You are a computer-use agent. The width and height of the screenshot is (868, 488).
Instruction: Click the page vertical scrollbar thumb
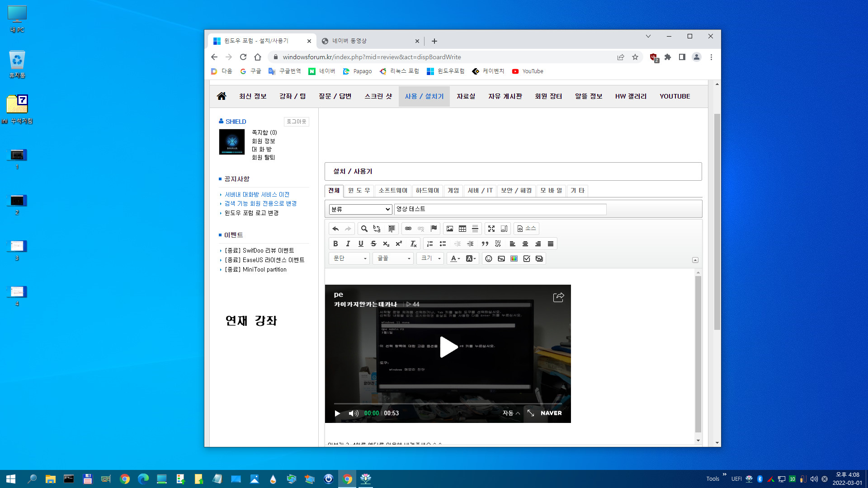pos(717,221)
